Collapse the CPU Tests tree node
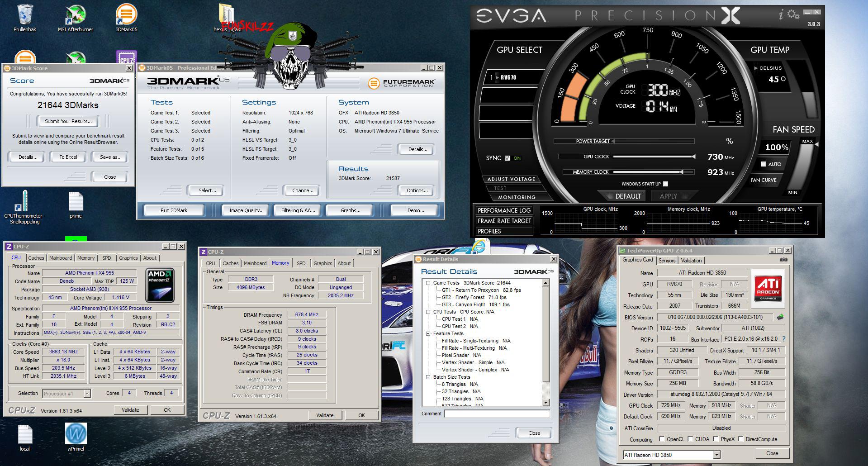868x466 pixels. [428, 312]
